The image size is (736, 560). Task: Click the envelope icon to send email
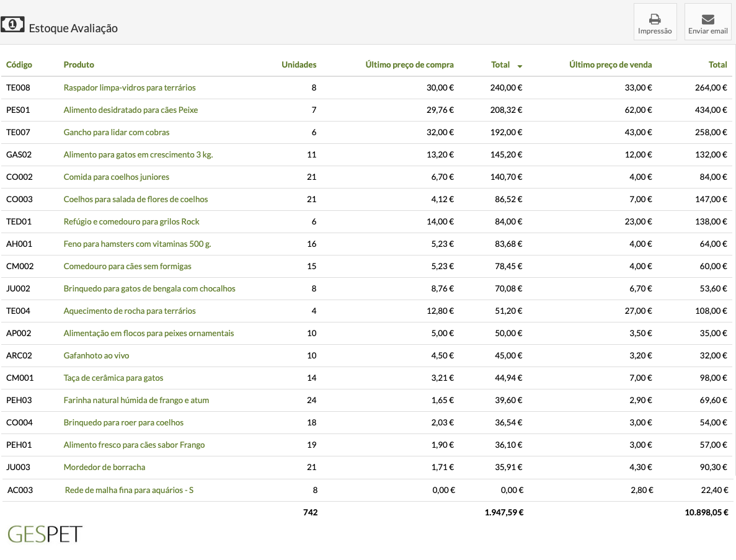click(x=707, y=19)
